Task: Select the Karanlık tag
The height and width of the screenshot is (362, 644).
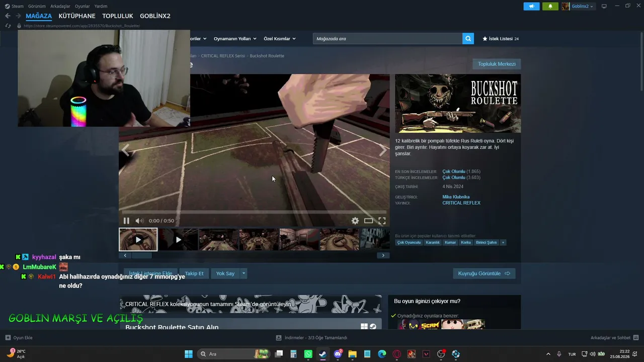Action: pyautogui.click(x=433, y=242)
